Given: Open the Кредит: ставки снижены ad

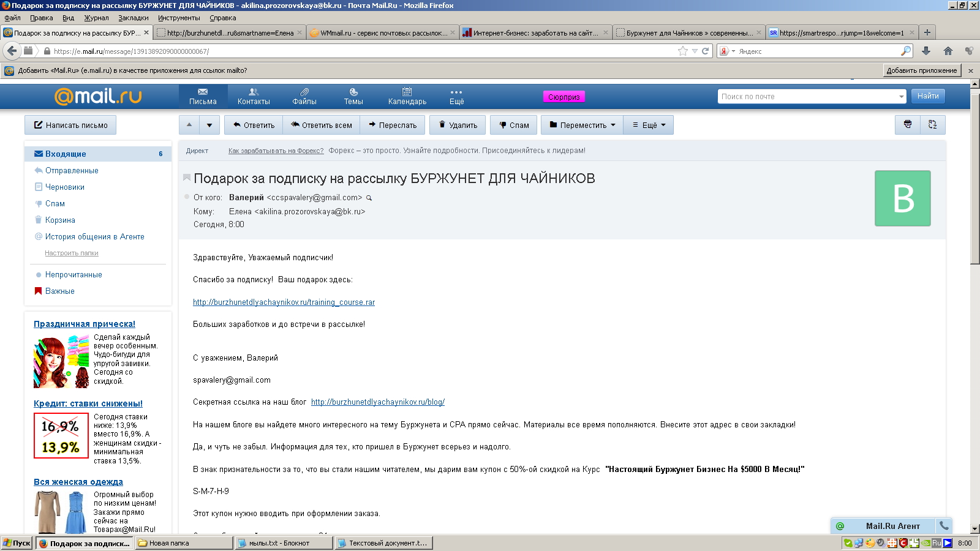Looking at the screenshot, I should pyautogui.click(x=88, y=403).
